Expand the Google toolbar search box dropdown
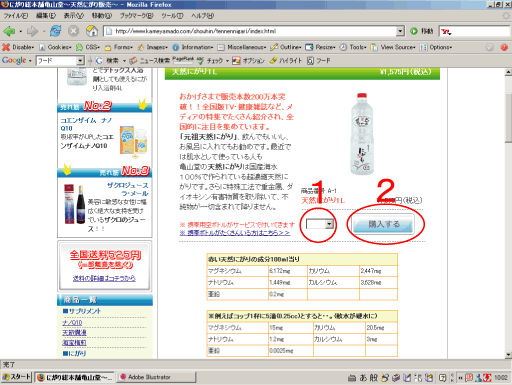The image size is (512, 385). coord(80,61)
